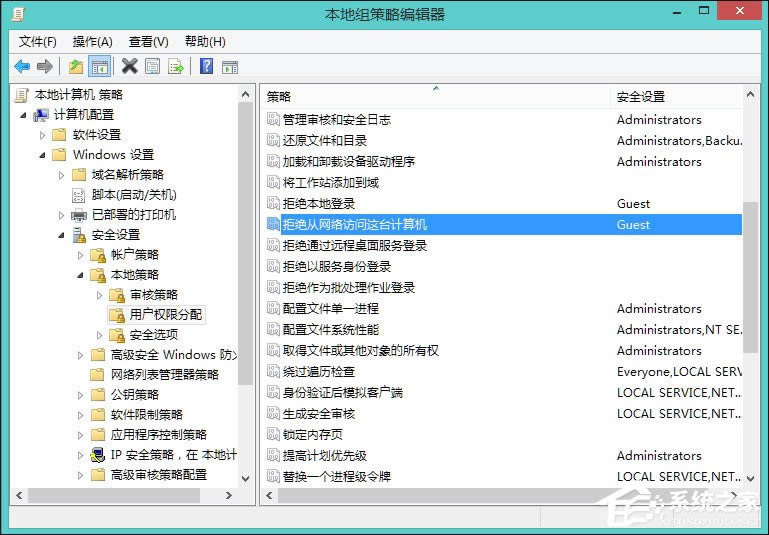The width and height of the screenshot is (769, 535).
Task: Click the policy icon beside 拒绝本地登录
Action: point(273,203)
